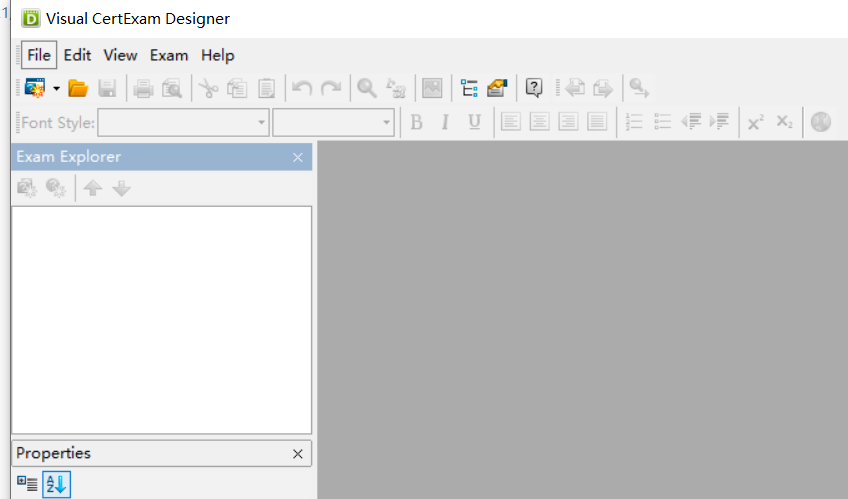Click the Paste clipboard icon

pyautogui.click(x=266, y=88)
